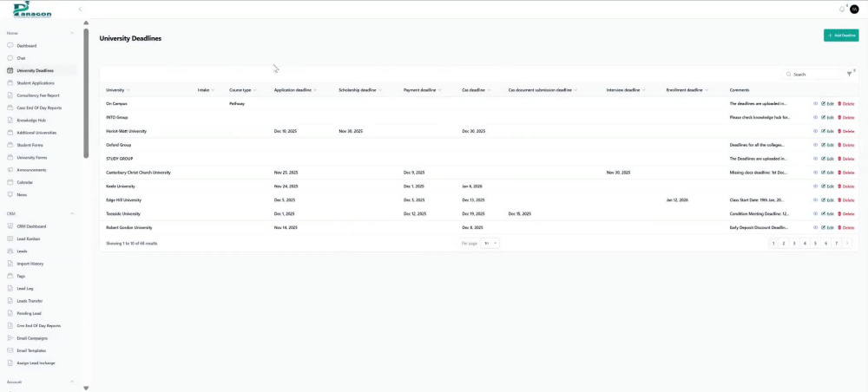View Teesside University row eye icon
868x392 pixels.
point(815,214)
